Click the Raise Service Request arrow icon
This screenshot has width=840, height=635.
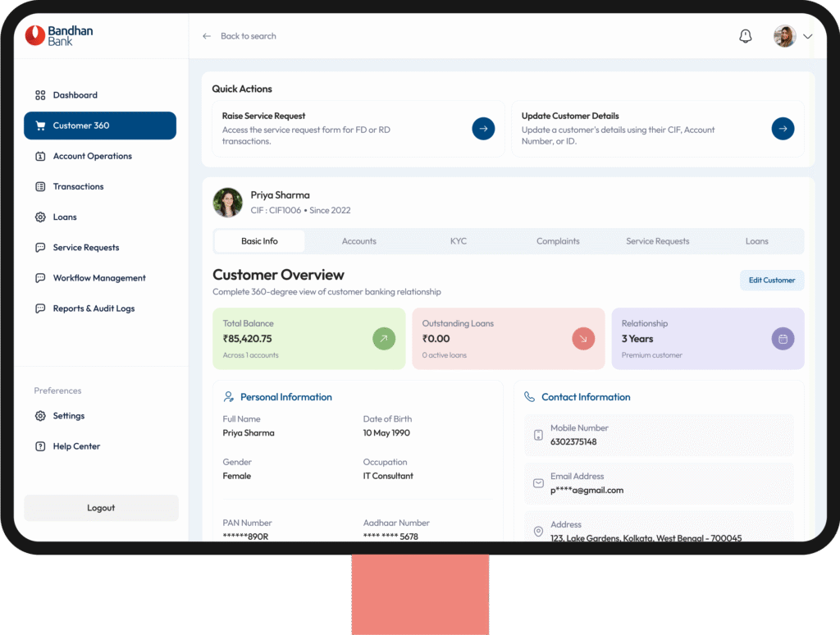coord(483,129)
